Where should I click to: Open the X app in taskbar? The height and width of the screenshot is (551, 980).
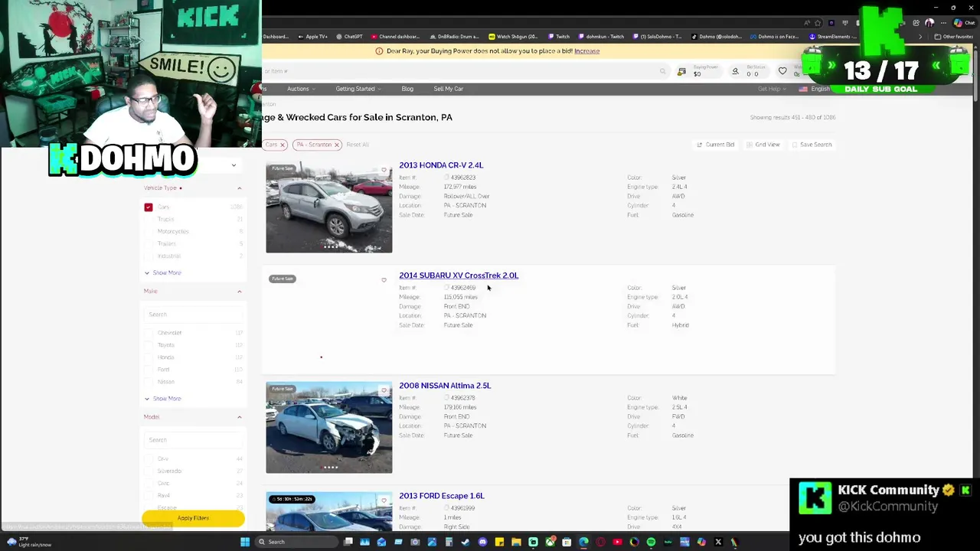click(x=718, y=542)
